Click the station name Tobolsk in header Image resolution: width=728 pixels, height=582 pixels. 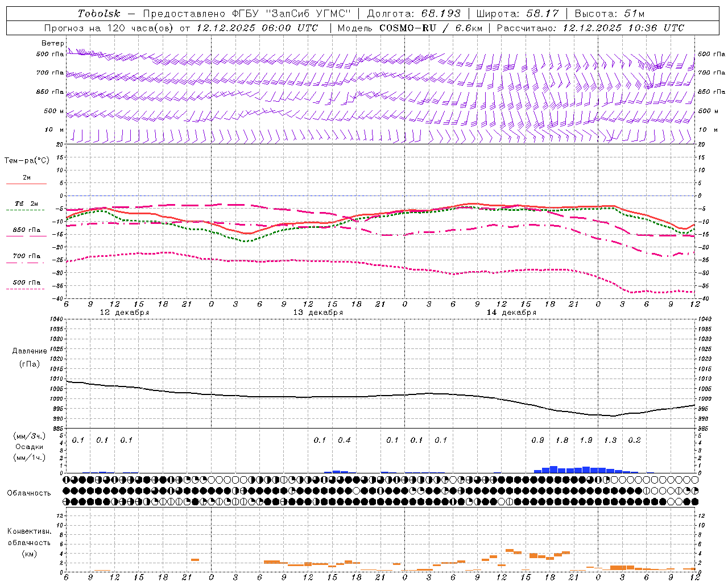tap(99, 14)
